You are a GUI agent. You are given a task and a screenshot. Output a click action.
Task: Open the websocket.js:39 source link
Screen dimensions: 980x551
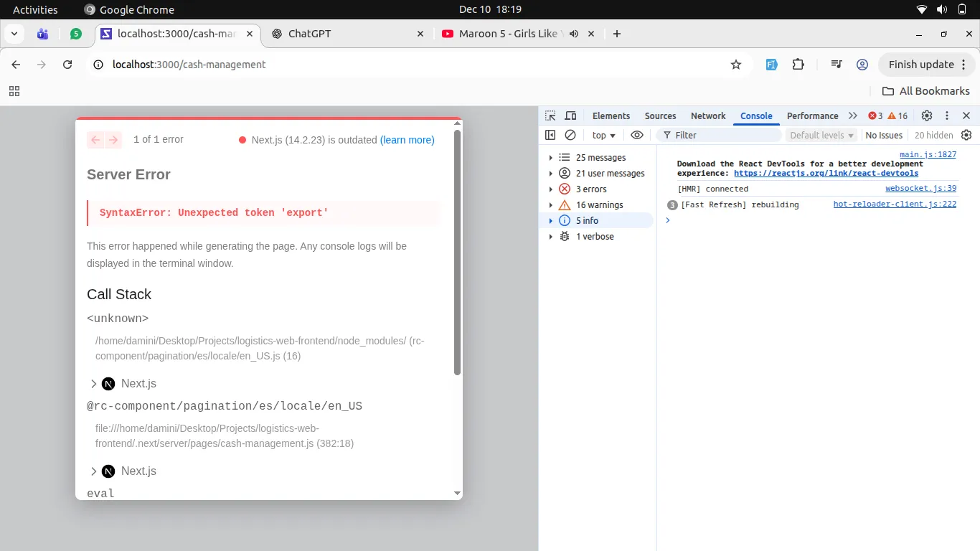[920, 189]
